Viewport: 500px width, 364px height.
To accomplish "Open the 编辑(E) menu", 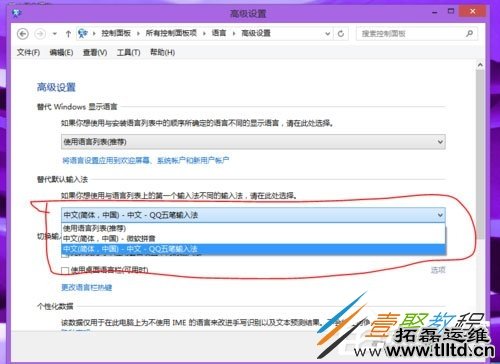I will coord(61,52).
